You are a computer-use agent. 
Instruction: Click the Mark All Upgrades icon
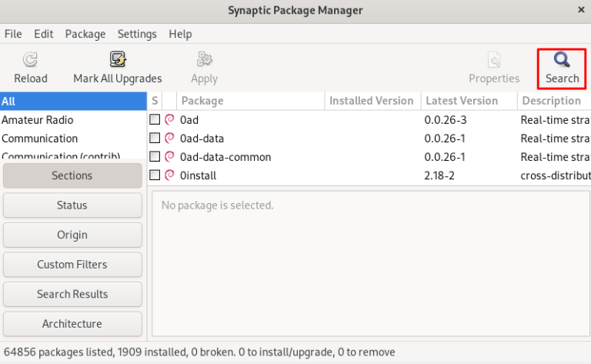(118, 60)
